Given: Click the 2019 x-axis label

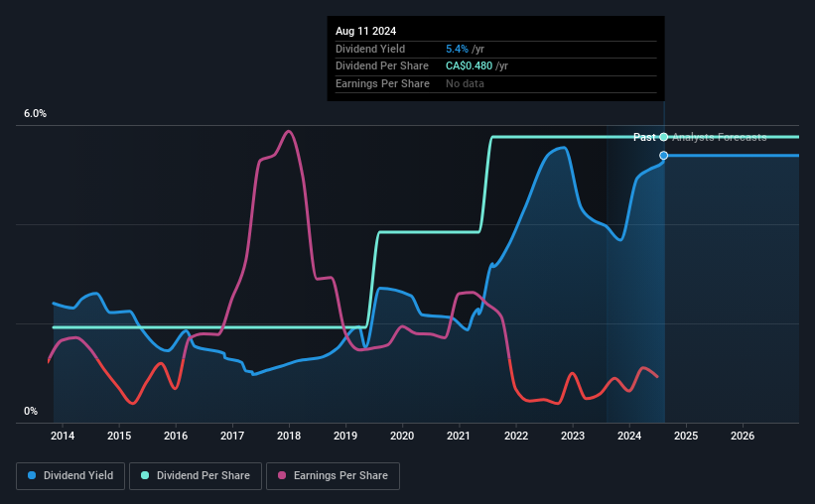Looking at the screenshot, I should [x=345, y=436].
